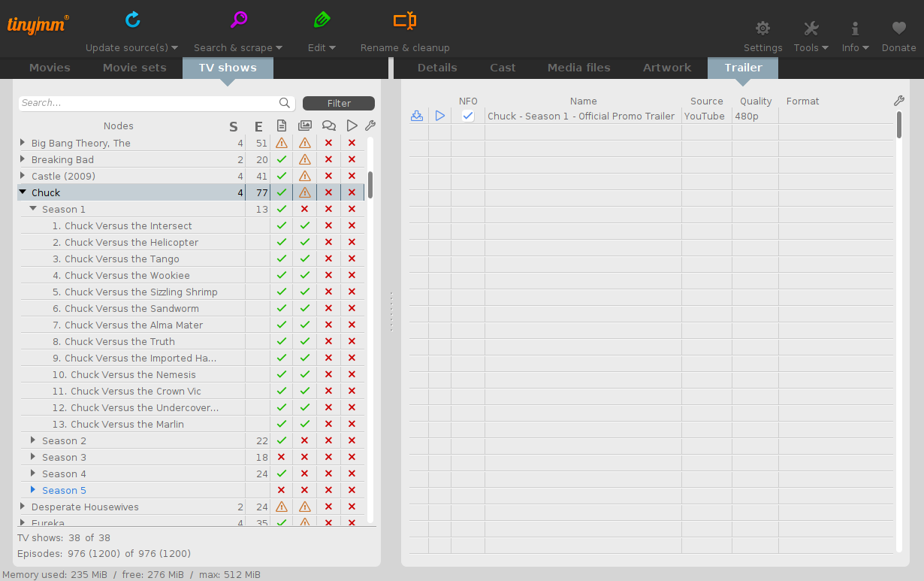924x581 pixels.
Task: Click the Donate heart icon
Action: pyautogui.click(x=899, y=29)
